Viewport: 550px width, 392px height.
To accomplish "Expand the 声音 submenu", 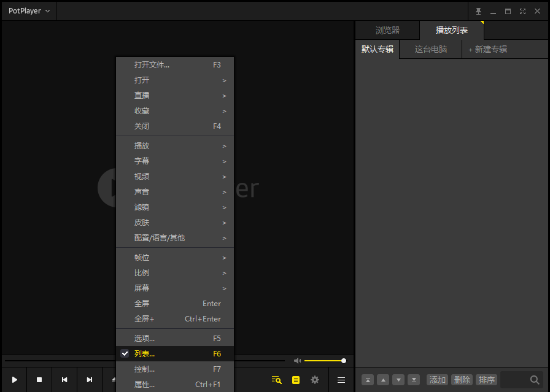I will coord(175,192).
